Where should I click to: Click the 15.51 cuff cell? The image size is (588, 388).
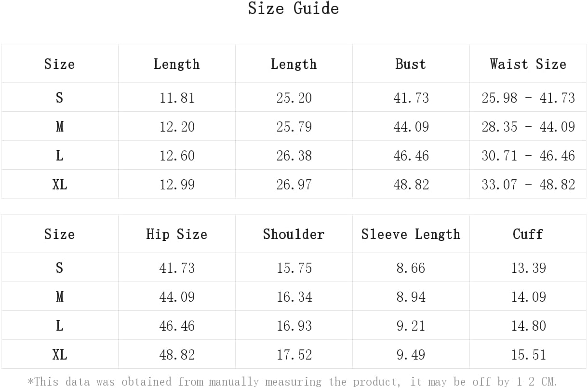[528, 355]
